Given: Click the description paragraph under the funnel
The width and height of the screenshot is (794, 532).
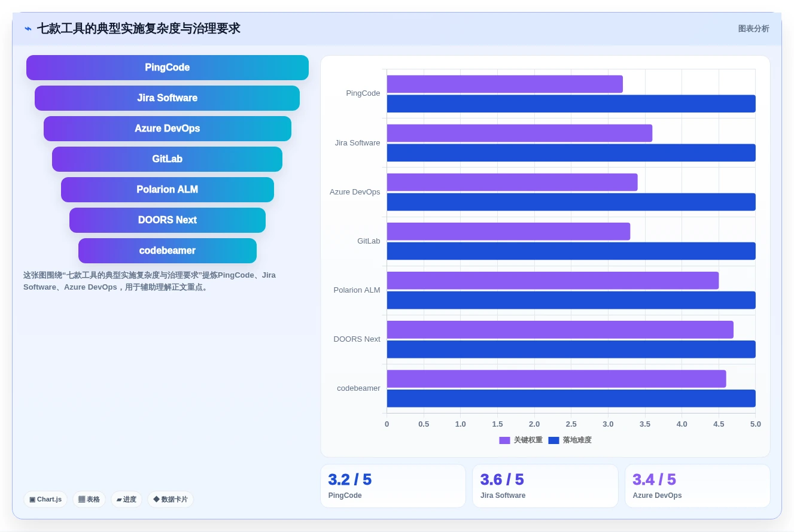Looking at the screenshot, I should [x=150, y=281].
